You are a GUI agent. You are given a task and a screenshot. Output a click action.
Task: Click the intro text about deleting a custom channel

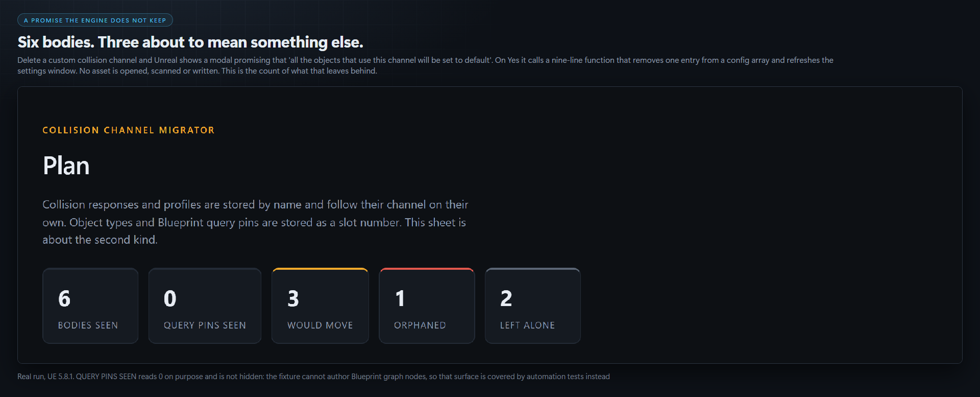(x=425, y=65)
